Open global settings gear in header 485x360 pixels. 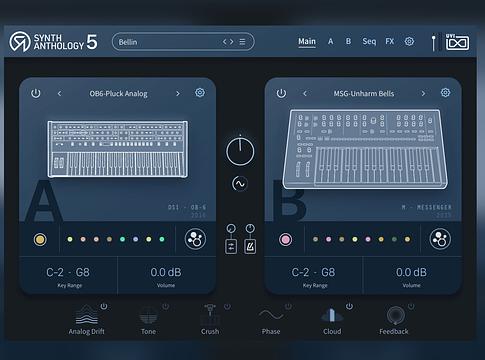(409, 41)
